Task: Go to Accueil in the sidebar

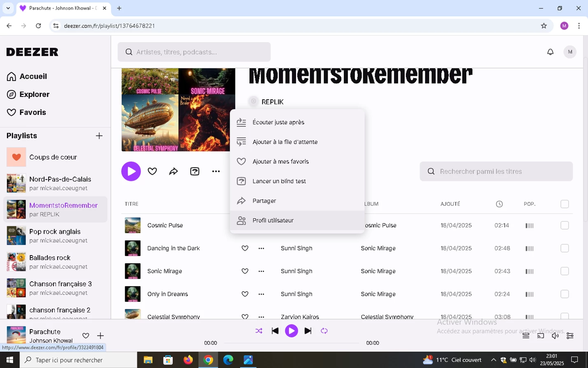Action: pyautogui.click(x=27, y=76)
